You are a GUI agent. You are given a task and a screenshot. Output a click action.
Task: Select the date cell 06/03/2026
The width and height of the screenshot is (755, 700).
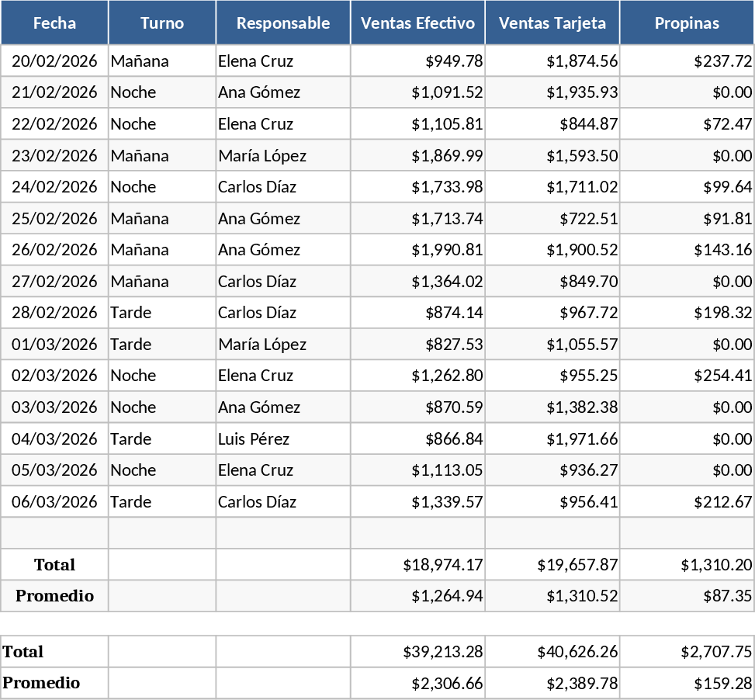click(x=54, y=502)
